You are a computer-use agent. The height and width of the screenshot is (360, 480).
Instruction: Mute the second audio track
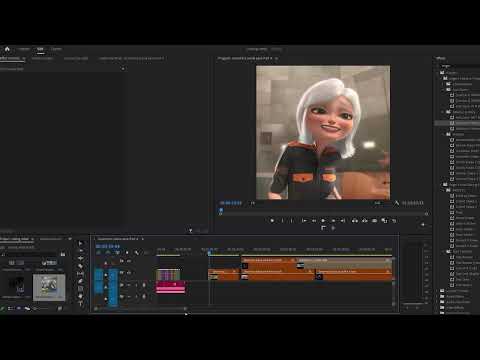click(x=129, y=296)
